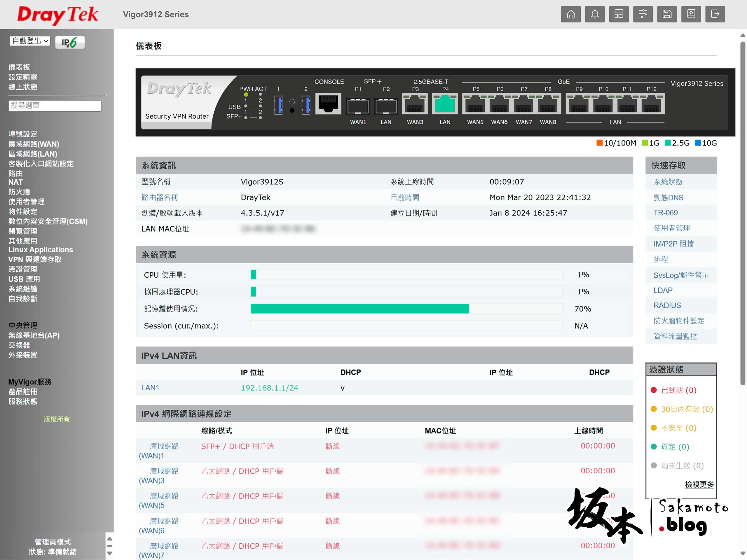747x560 pixels.
Task: Click the DrayTek logo
Action: pyautogui.click(x=57, y=15)
